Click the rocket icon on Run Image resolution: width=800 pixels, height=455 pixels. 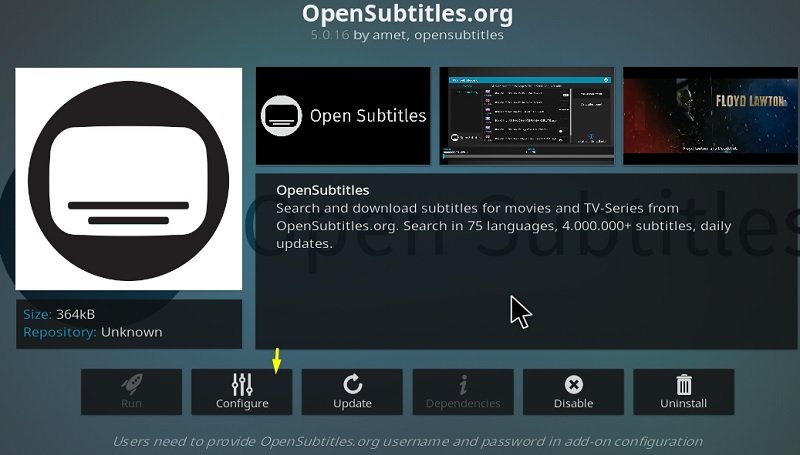click(x=132, y=385)
